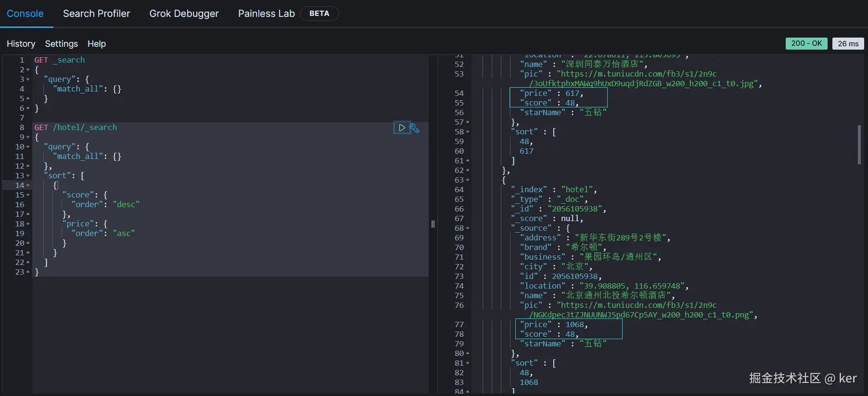This screenshot has width=868, height=396.
Task: Collapse the _source object at line 68
Action: 468,228
